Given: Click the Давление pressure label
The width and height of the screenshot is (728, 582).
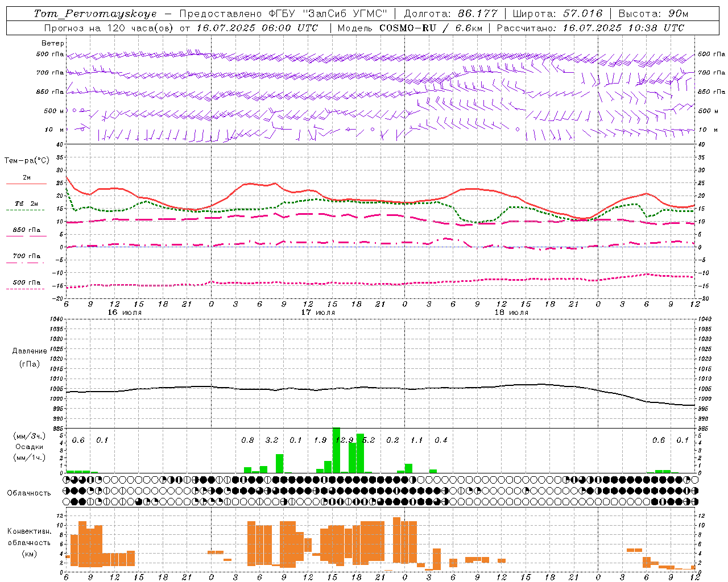Looking at the screenshot, I should [30, 351].
